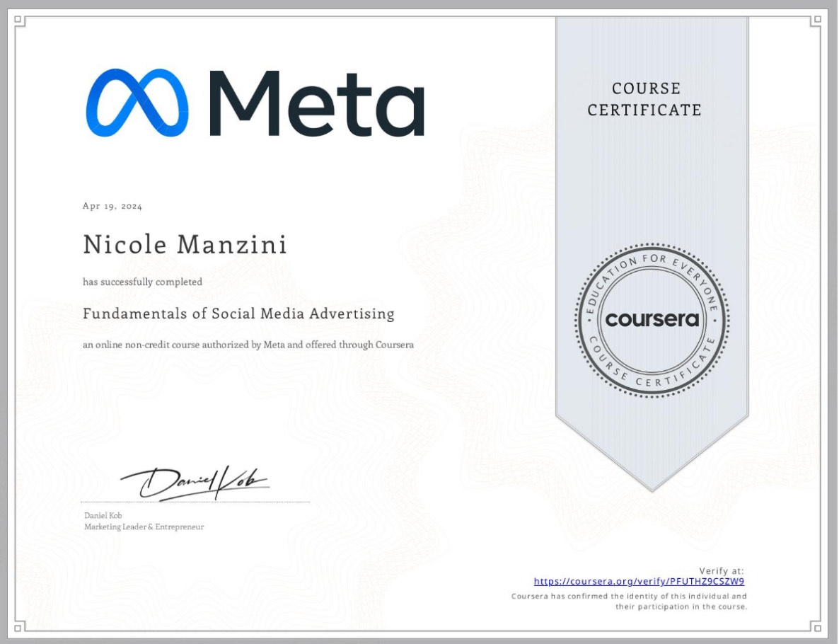Viewport: 839px width, 644px height.
Task: Click the Meta infinity logo
Action: point(137,105)
